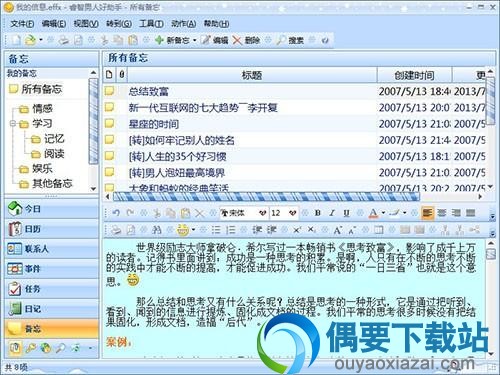
Task: Open the navigation shortcut bar configure arrow
Action: pos(90,348)
